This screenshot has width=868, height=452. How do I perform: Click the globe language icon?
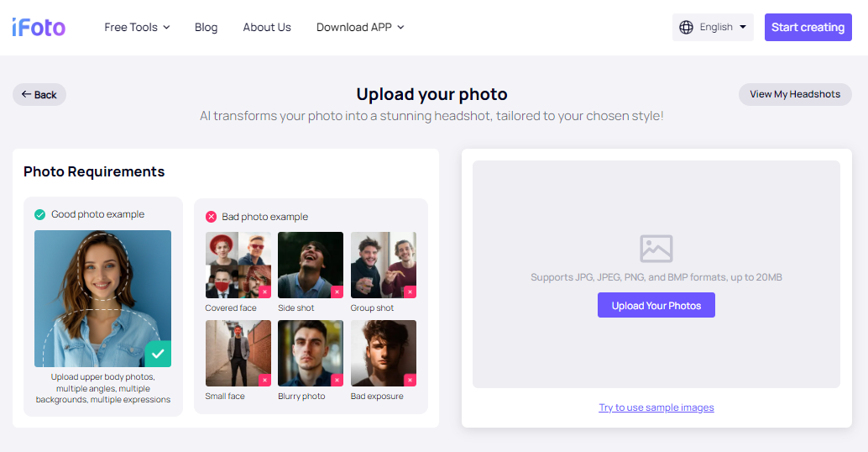tap(686, 27)
